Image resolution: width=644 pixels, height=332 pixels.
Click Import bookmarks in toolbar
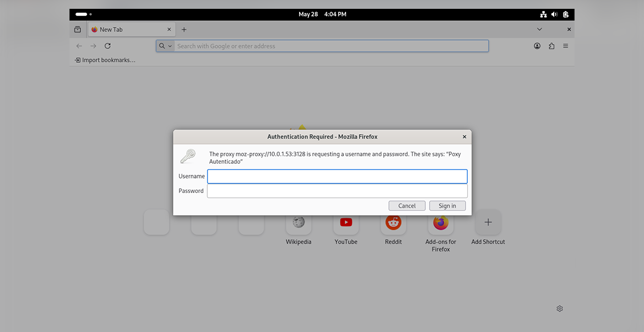pyautogui.click(x=105, y=60)
